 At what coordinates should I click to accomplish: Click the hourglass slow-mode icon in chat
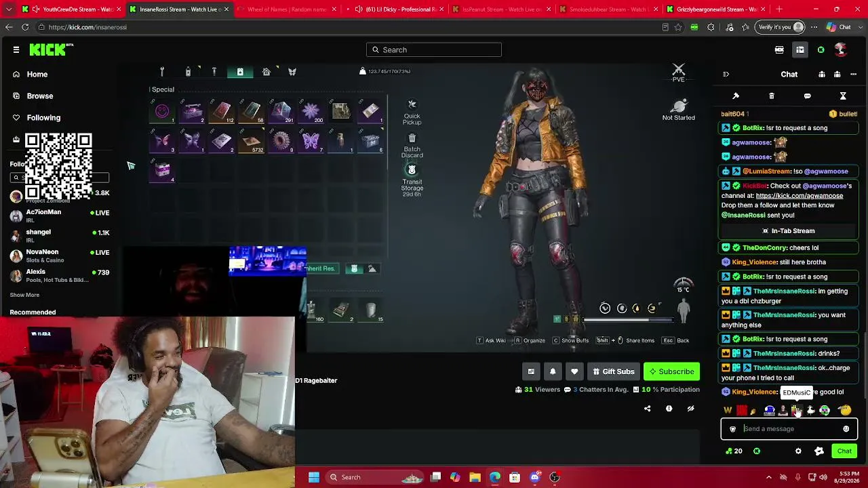843,96
